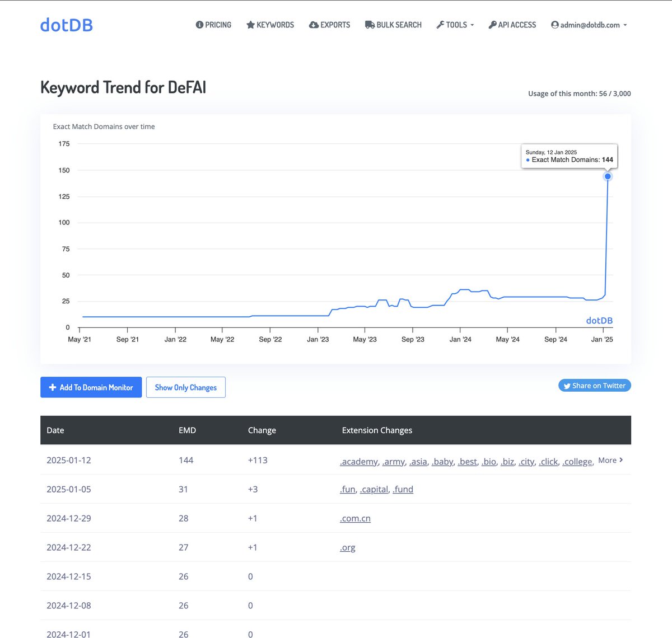672x638 pixels.
Task: Click the Change column header
Action: tap(262, 430)
